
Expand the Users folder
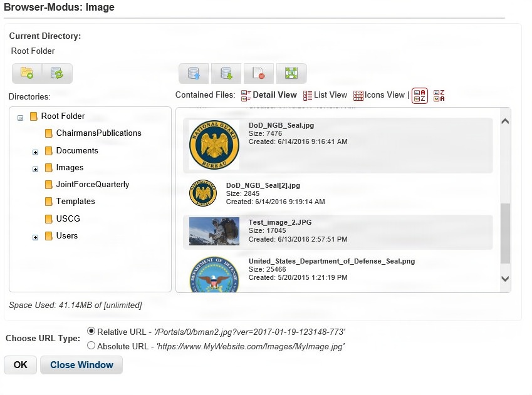[x=35, y=237]
